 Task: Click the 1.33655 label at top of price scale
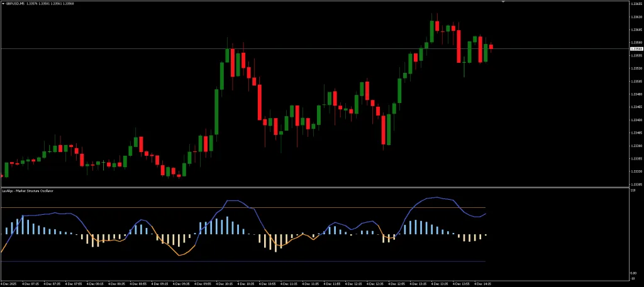[x=635, y=3]
